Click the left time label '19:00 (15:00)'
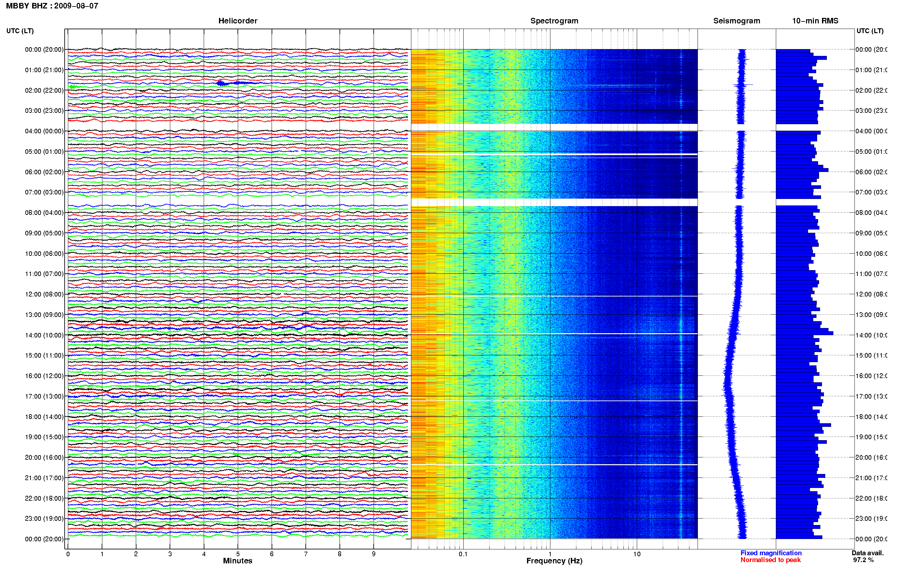Viewport: 924px width, 578px height. tap(44, 437)
